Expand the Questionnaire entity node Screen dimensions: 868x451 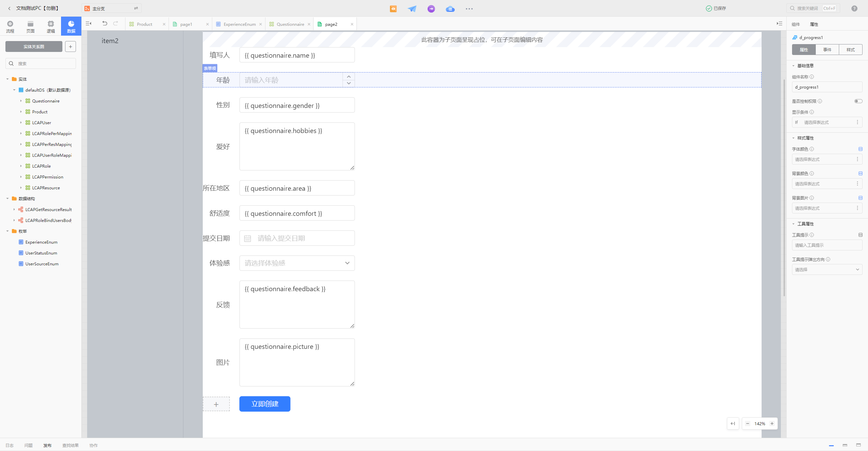[x=21, y=101]
